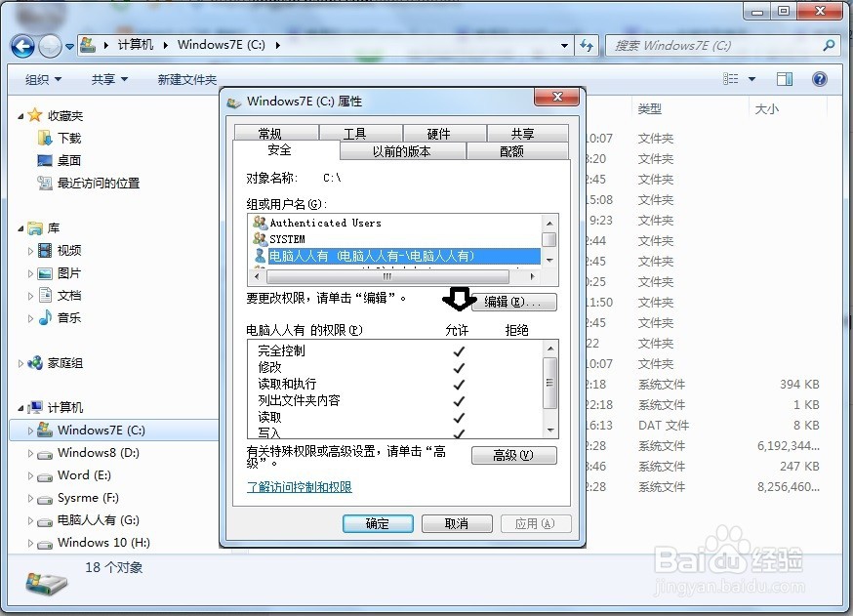Viewport: 853px width, 616px height.
Task: Toggle the preview pane icon
Action: 784,79
